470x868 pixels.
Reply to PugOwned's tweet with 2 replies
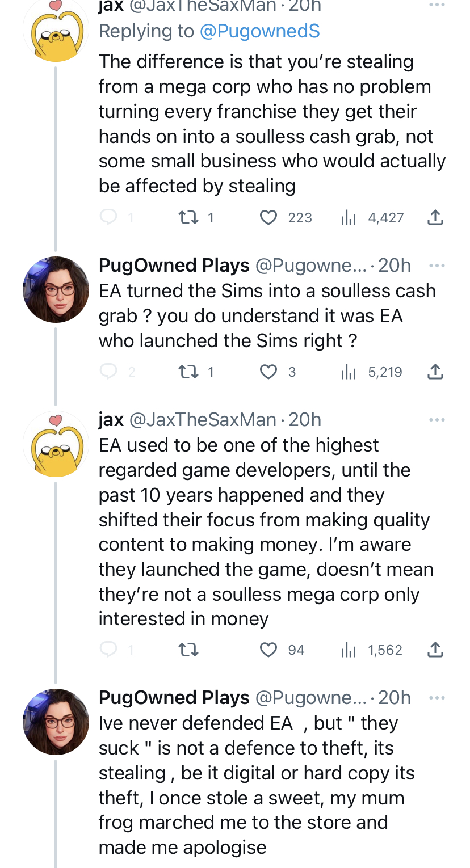(108, 372)
